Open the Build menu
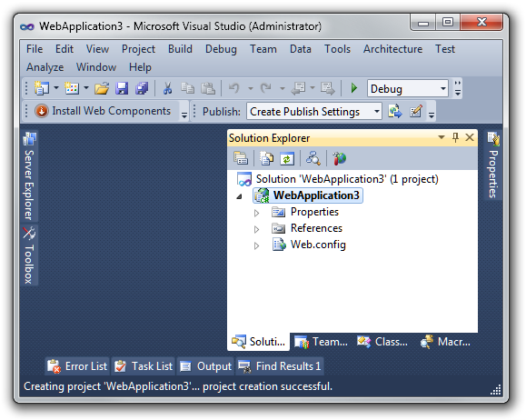 [180, 49]
